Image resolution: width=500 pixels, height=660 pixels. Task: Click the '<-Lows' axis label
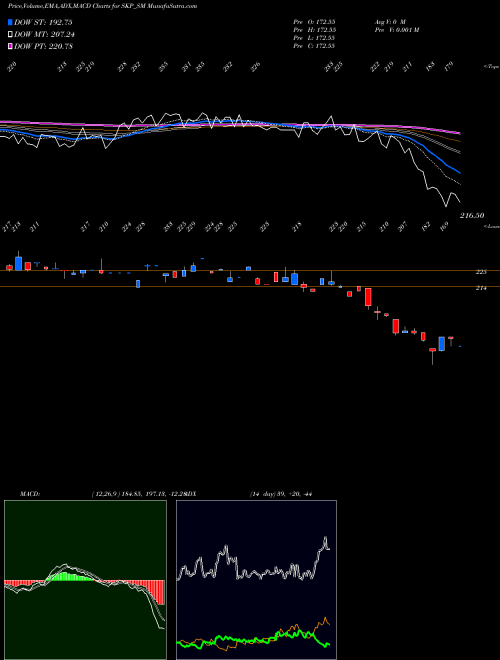(492, 226)
